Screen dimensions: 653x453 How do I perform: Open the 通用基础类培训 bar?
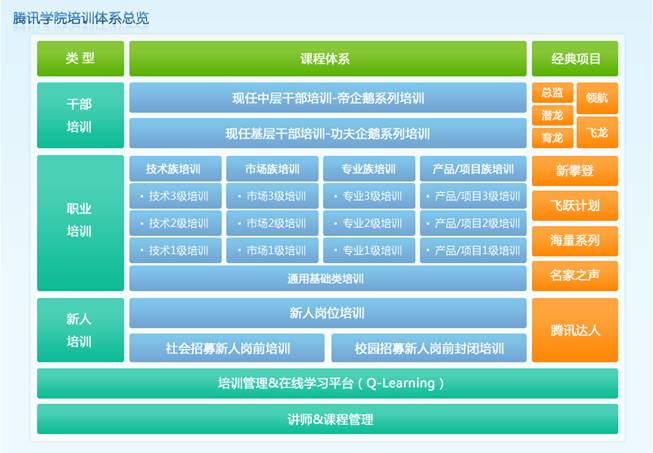pyautogui.click(x=327, y=277)
